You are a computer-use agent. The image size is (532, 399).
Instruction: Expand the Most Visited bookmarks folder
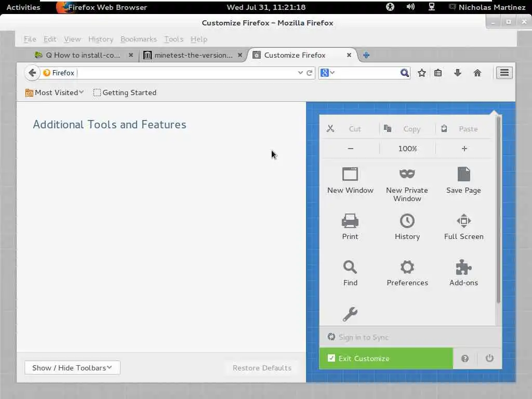54,92
